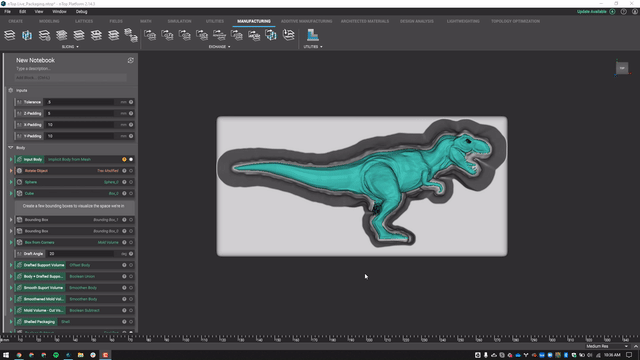Toggle visibility circle of Cube block

click(x=131, y=193)
